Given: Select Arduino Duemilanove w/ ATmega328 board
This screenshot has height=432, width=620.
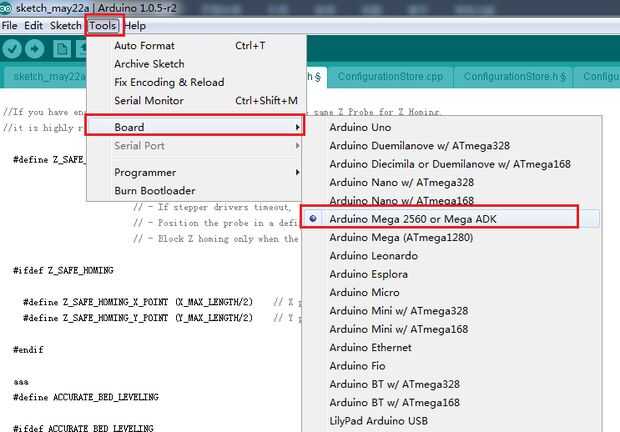Looking at the screenshot, I should point(451,146).
